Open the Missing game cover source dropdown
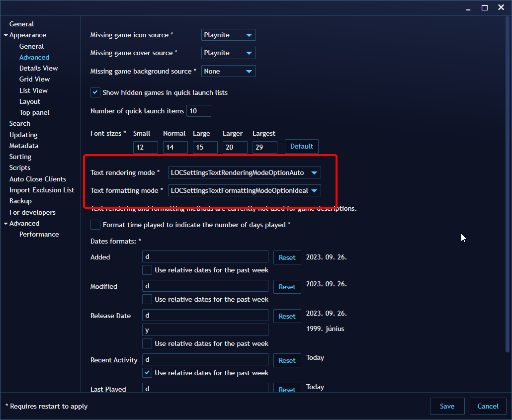 coord(228,53)
